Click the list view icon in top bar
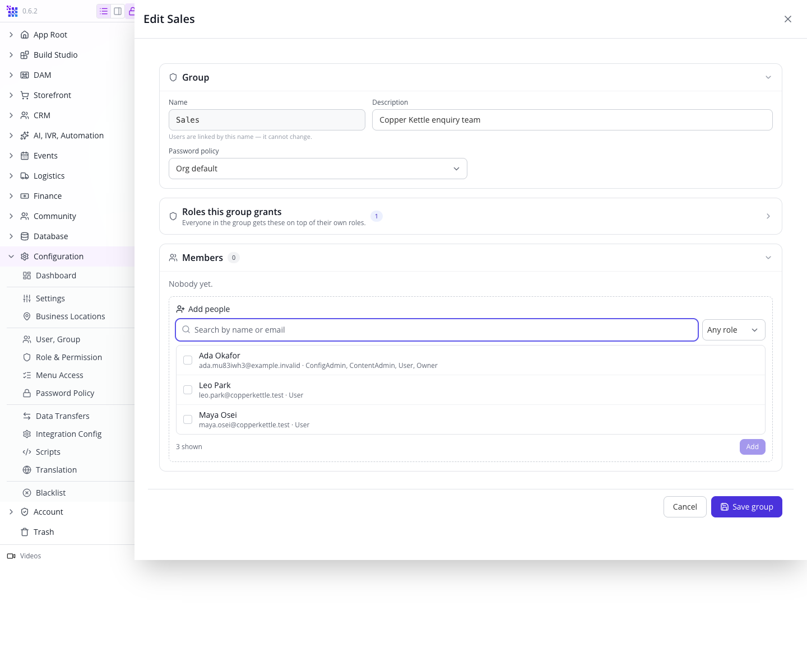Screen dimensions: 807x672 pos(104,11)
